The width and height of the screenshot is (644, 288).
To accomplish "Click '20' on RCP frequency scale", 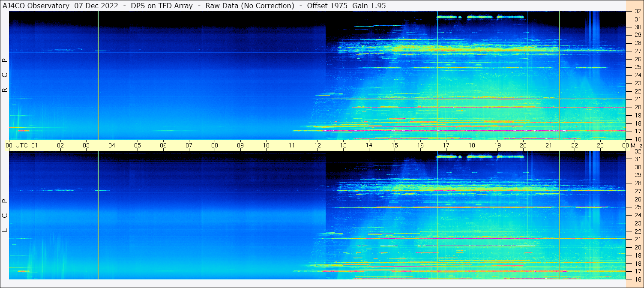I will tap(638, 107).
